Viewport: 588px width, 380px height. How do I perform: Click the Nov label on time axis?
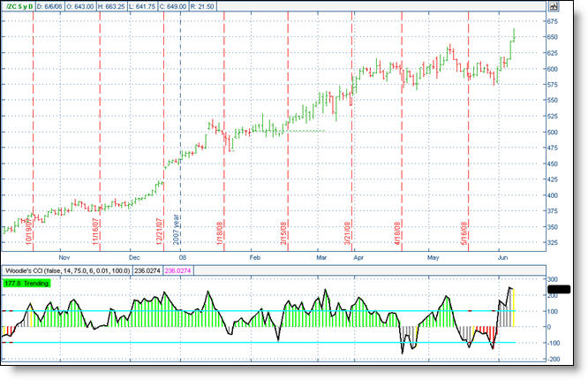[x=64, y=257]
